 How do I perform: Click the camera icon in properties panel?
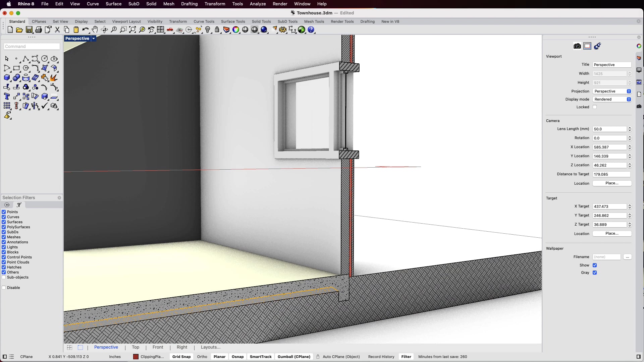577,46
